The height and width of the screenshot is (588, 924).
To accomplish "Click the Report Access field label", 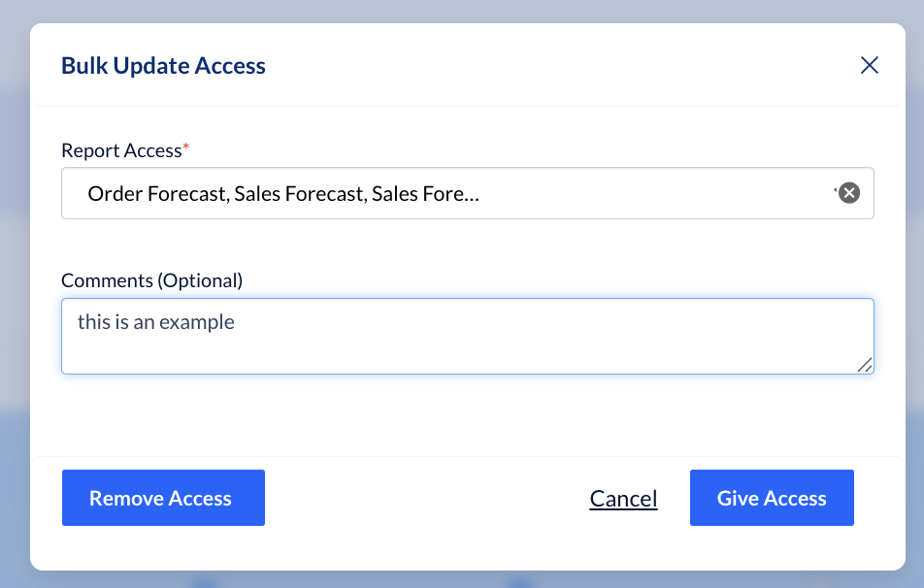I will [121, 150].
